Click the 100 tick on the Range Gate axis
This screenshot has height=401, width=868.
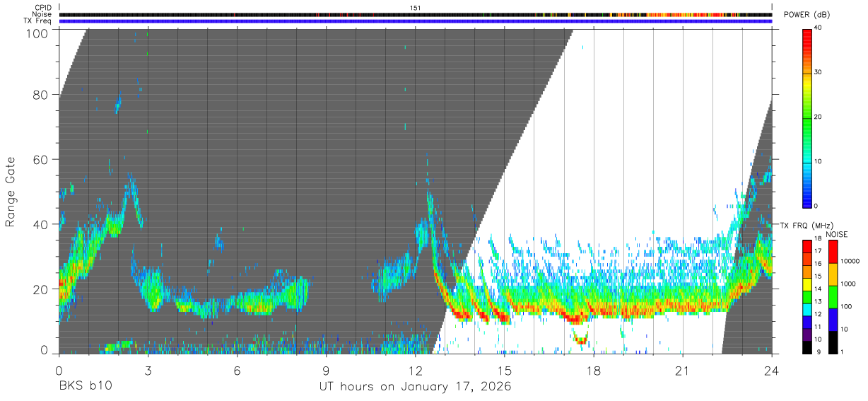pyautogui.click(x=37, y=33)
